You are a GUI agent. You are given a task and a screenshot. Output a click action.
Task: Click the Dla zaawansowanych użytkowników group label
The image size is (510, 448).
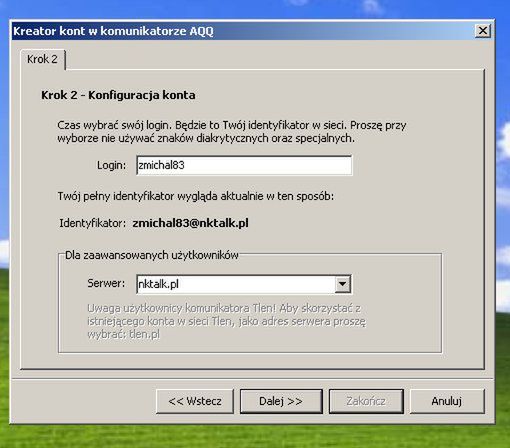pos(152,255)
